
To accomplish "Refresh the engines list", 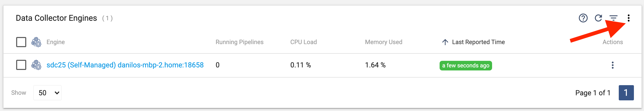I will 598,18.
